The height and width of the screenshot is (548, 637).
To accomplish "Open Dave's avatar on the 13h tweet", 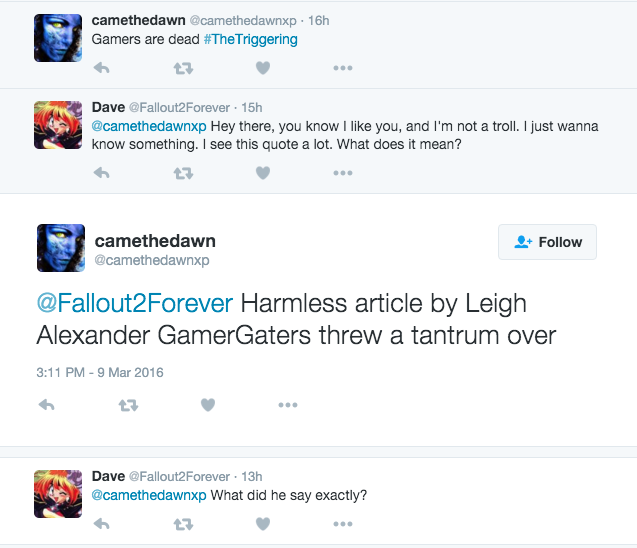I will (58, 494).
